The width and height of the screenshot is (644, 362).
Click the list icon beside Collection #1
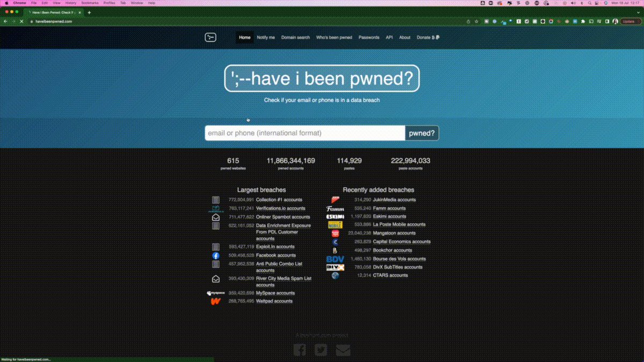216,200
